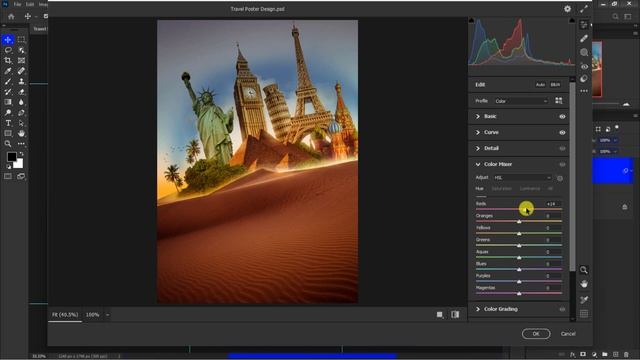Switch to the Saturation tab
This screenshot has height=360, width=640.
(501, 189)
